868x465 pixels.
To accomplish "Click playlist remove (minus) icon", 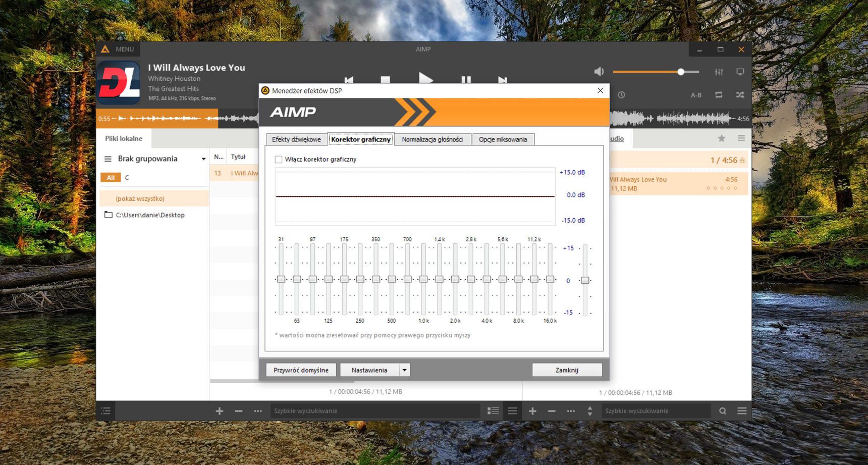I will [x=552, y=411].
